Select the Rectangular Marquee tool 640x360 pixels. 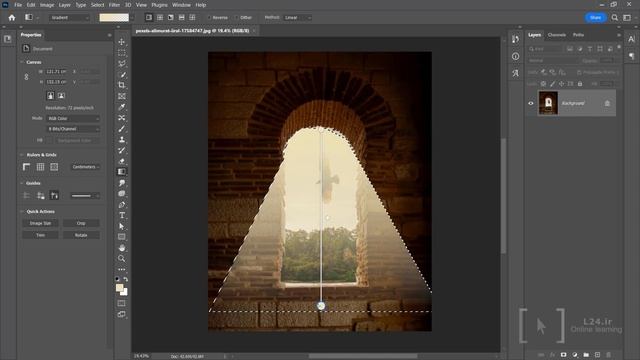pos(122,53)
